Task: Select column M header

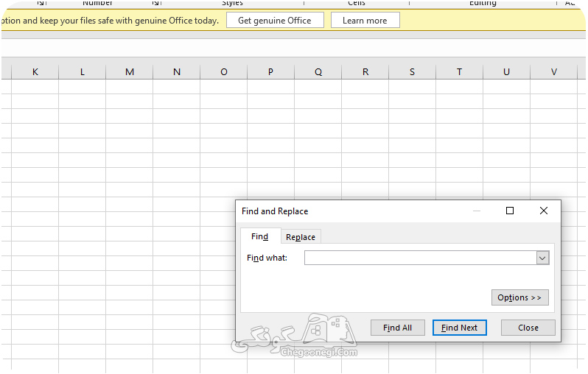Action: click(130, 71)
